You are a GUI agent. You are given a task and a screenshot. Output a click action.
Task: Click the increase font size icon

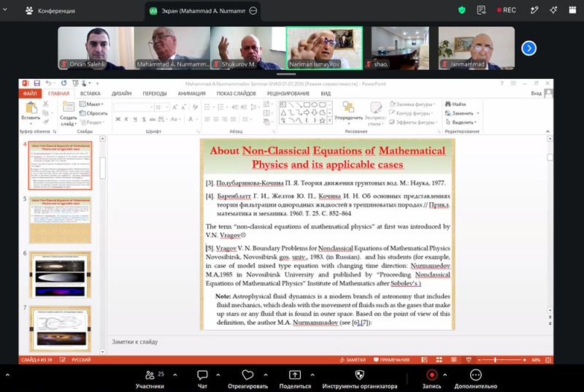174,107
